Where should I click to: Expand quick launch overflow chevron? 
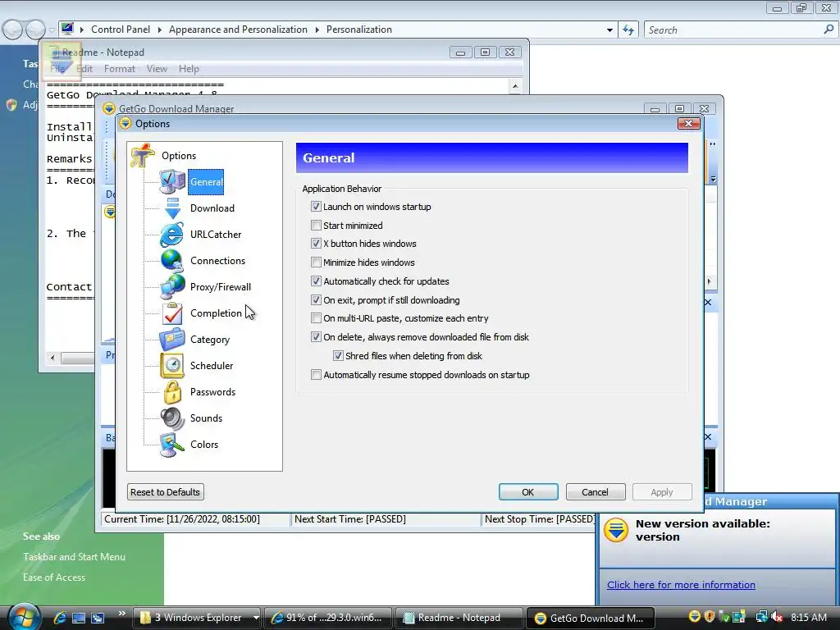point(122,614)
